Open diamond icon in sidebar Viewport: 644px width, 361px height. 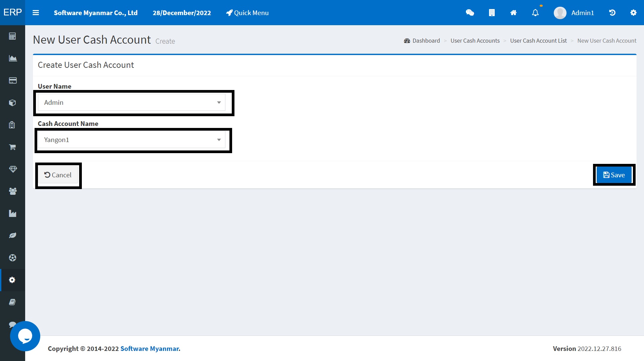click(x=12, y=169)
